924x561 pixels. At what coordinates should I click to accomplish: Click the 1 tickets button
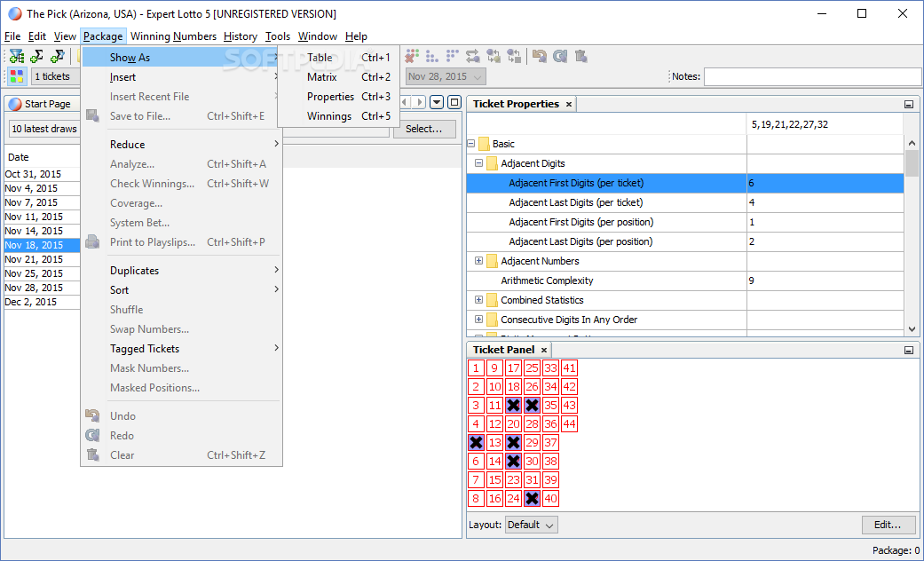(x=55, y=76)
